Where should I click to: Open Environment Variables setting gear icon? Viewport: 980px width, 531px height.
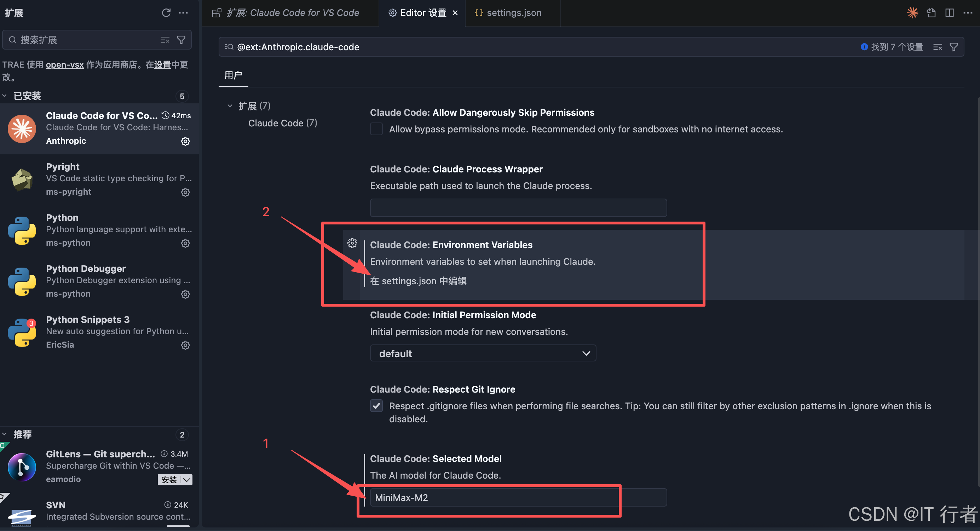(352, 243)
